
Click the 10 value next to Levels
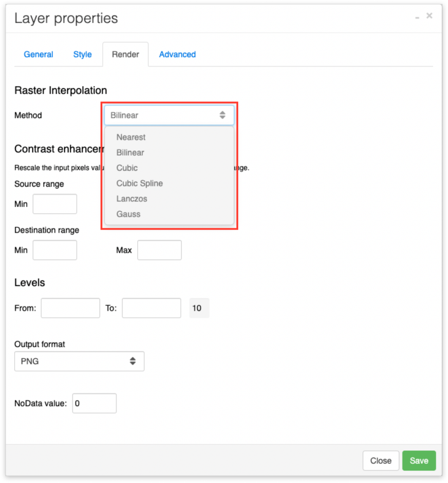click(x=199, y=308)
